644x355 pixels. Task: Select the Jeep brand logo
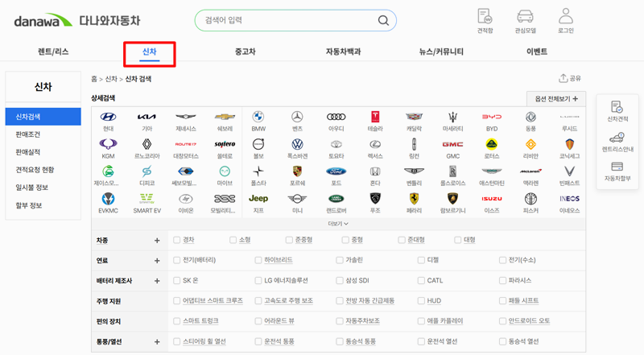coord(258,199)
